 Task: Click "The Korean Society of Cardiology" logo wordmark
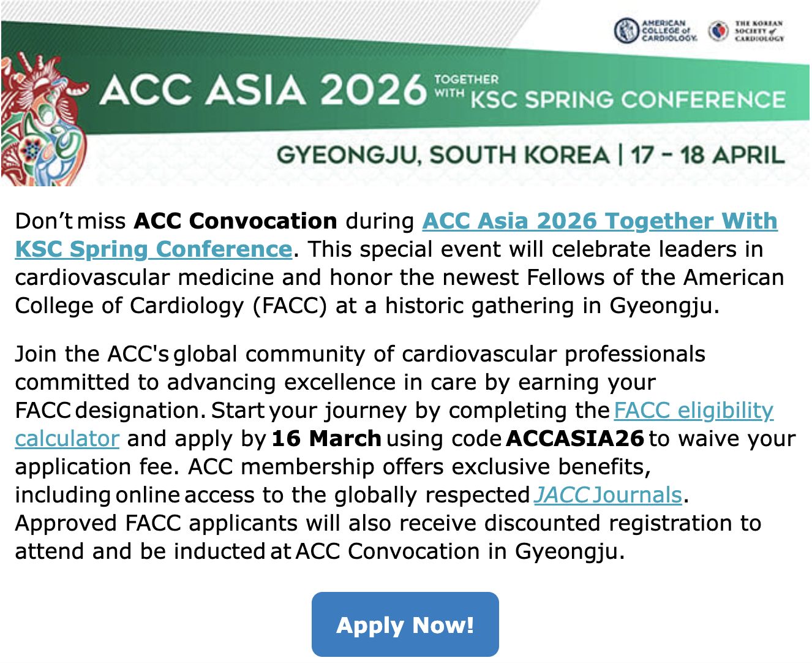coord(759,31)
